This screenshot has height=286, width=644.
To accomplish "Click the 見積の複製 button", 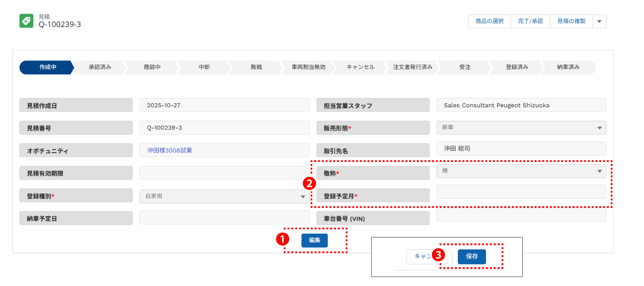I will click(571, 21).
